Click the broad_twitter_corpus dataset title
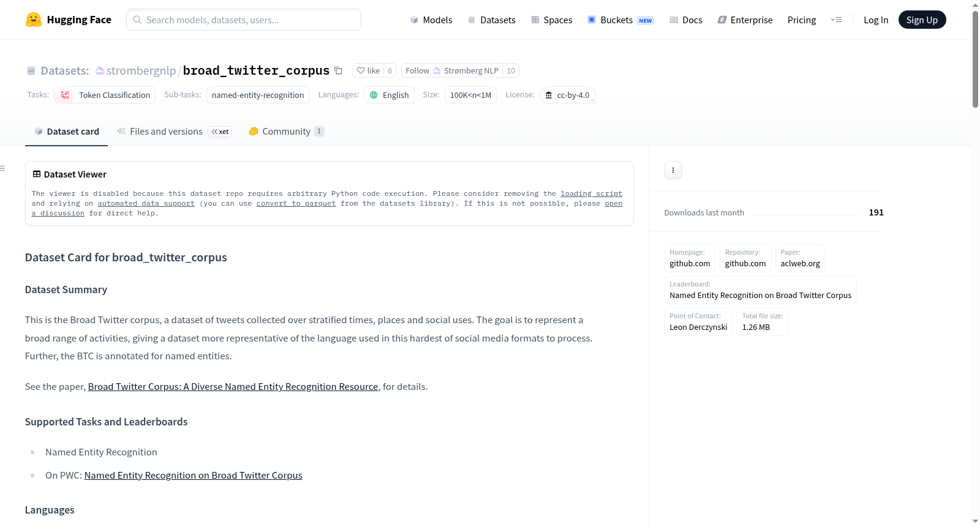The image size is (980, 527). [x=256, y=70]
